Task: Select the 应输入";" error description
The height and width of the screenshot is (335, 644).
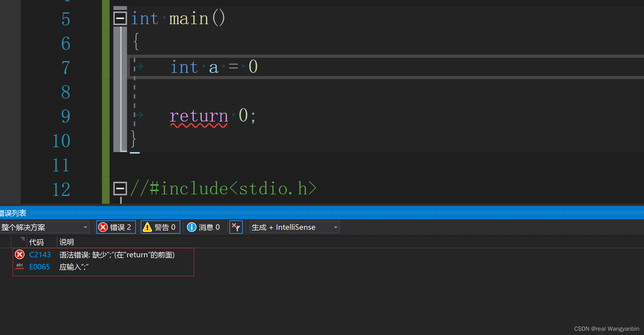Action: (74, 267)
